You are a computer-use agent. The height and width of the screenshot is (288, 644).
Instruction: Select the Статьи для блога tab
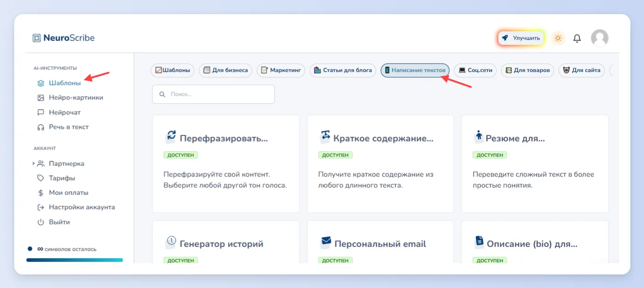point(343,71)
